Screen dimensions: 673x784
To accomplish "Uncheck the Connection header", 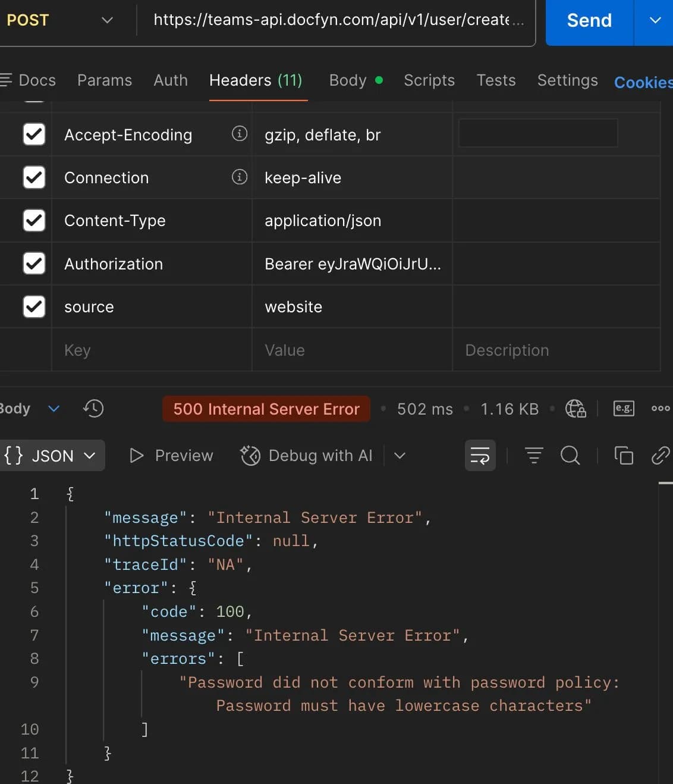I will pos(34,177).
